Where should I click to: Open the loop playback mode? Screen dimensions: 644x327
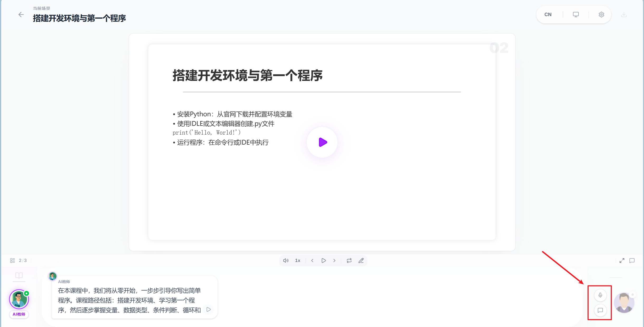tap(349, 260)
